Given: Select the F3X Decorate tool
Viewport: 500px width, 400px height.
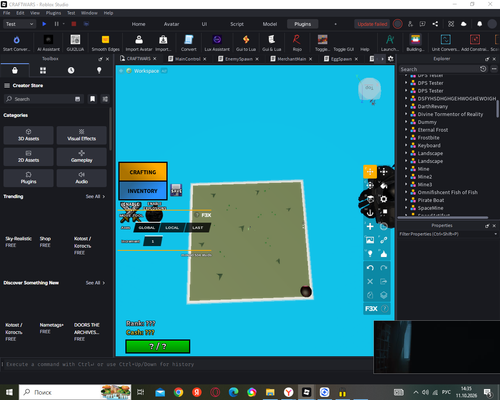Looking at the screenshot, I should 384,254.
